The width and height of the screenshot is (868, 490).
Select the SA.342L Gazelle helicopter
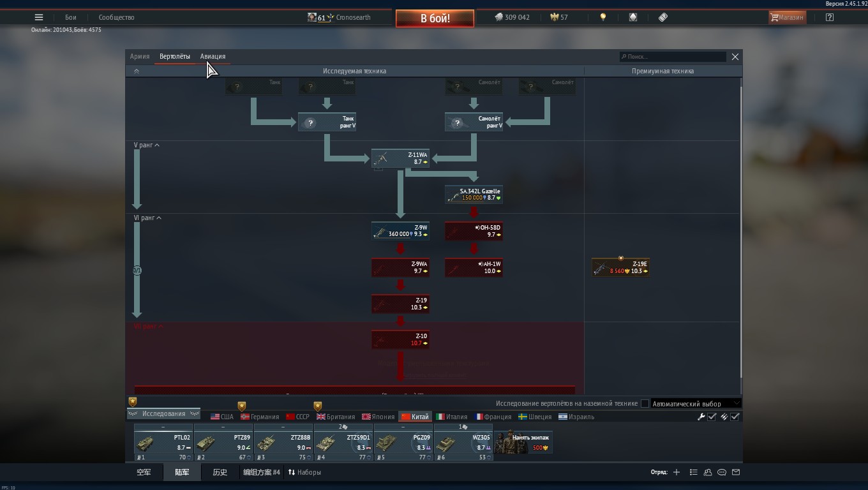click(x=474, y=195)
